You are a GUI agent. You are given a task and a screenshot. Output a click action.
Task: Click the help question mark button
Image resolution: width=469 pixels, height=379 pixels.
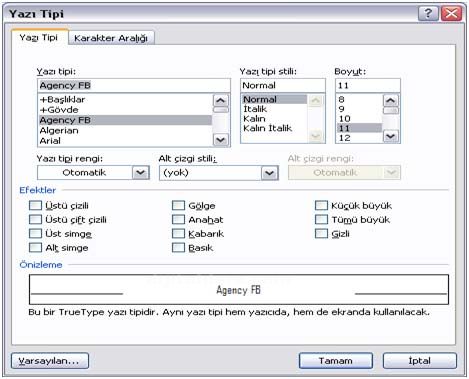[x=428, y=14]
